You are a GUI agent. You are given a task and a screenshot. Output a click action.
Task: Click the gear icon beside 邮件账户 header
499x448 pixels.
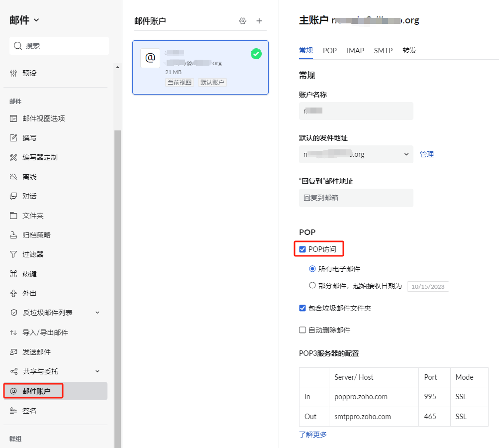click(x=243, y=21)
